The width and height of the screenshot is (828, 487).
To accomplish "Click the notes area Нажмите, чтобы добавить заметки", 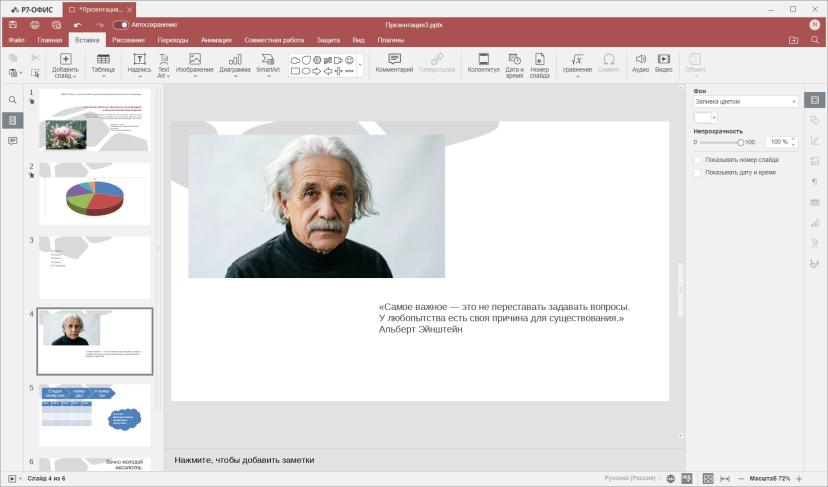I will (244, 460).
